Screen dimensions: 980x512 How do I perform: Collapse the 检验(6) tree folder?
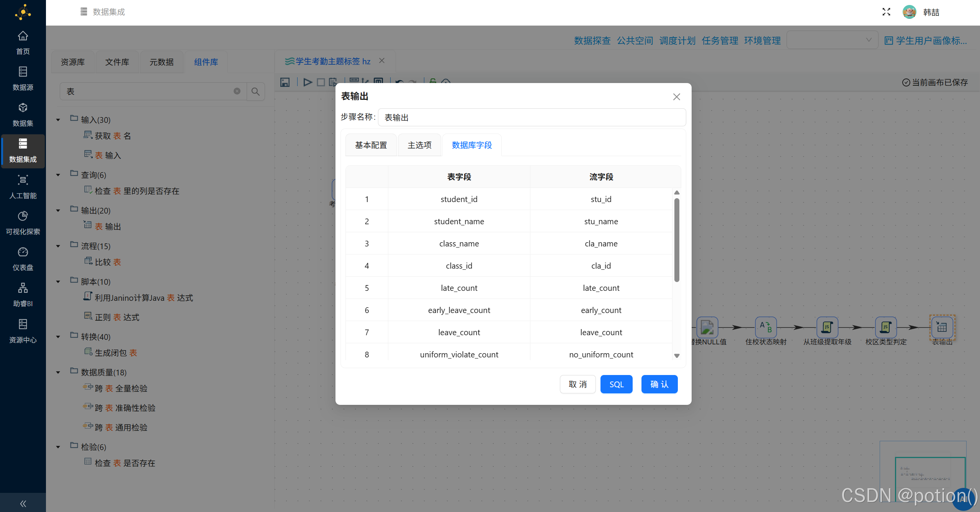[x=58, y=447]
